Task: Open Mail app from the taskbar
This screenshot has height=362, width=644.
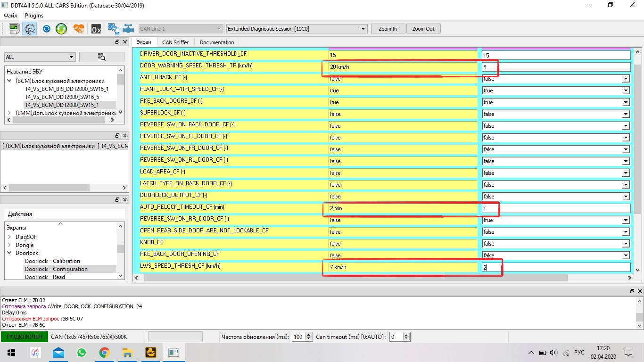Action: [x=58, y=352]
